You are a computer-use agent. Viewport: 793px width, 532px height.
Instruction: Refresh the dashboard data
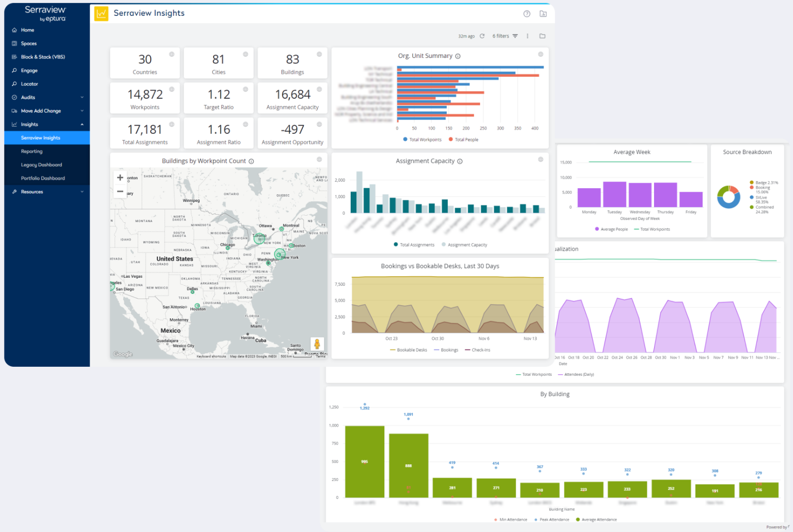[482, 36]
